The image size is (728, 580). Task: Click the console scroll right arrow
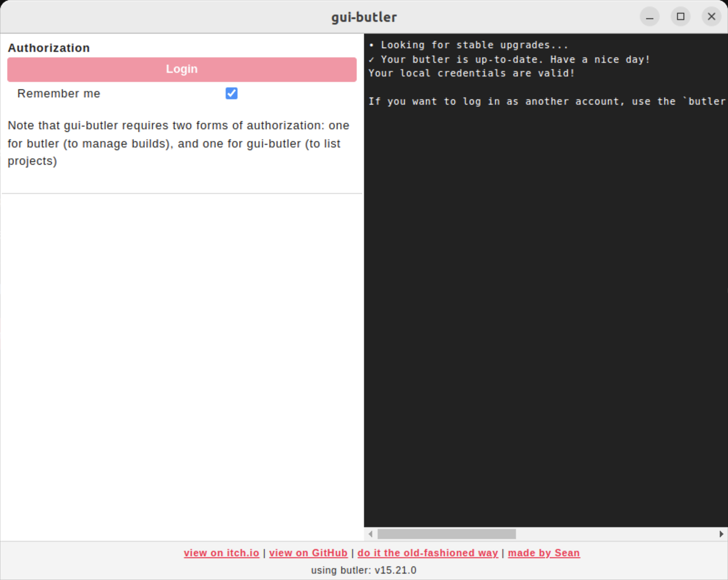(x=721, y=534)
